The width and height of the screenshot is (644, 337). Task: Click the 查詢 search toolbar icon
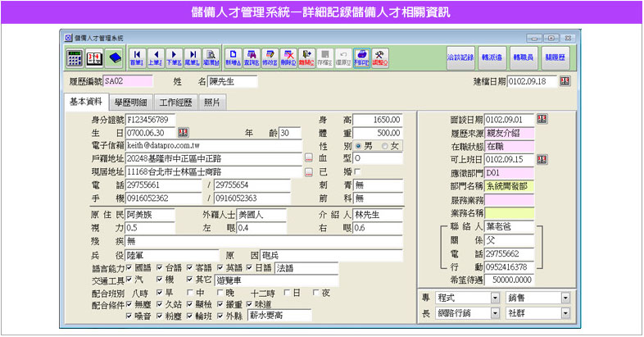pos(252,57)
